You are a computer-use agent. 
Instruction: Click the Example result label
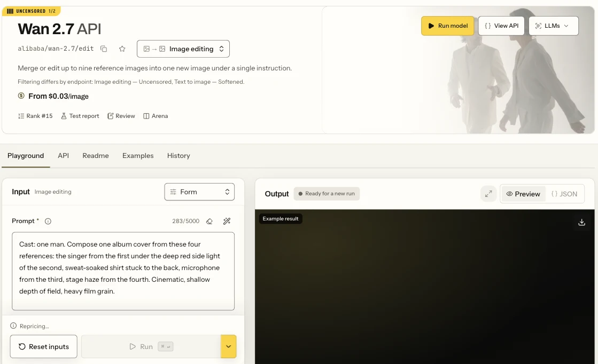click(281, 218)
